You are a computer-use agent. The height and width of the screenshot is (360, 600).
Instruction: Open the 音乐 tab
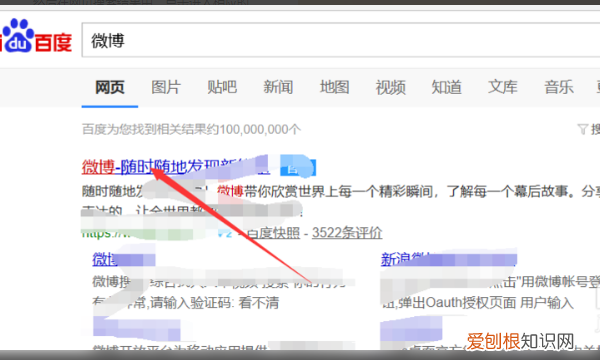click(559, 87)
